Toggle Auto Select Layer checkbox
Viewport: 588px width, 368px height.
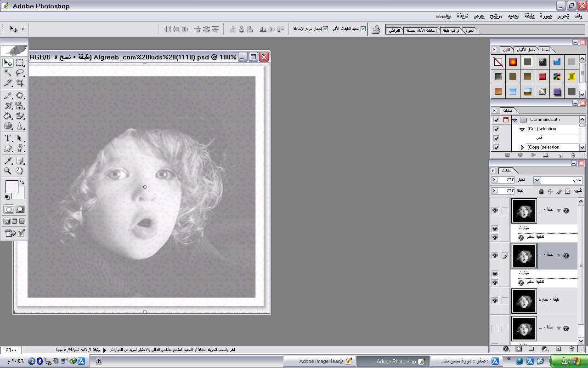click(x=363, y=29)
